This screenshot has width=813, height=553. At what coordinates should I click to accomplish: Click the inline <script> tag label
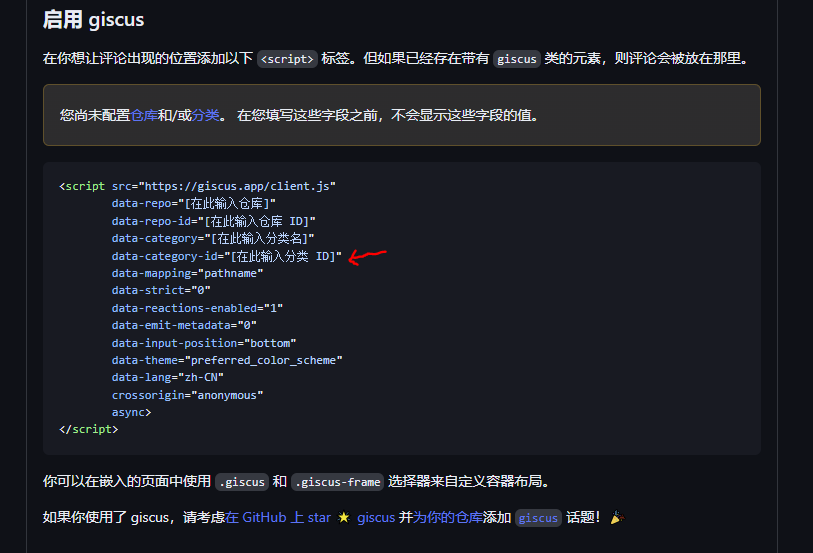pos(288,59)
